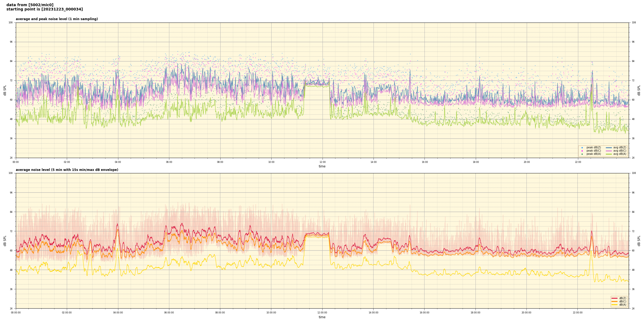Click red dB(Z) swatch in bottom legend
The height and width of the screenshot is (322, 644).
[x=614, y=298]
